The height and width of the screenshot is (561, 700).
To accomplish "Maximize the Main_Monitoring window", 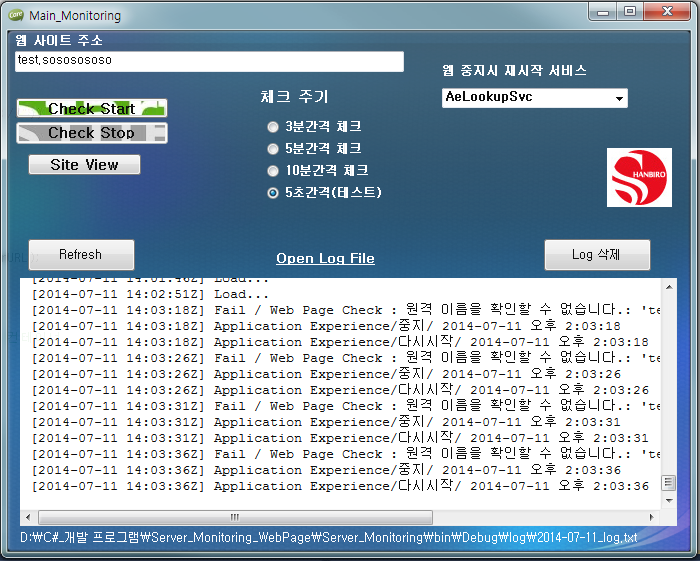I will click(x=630, y=12).
